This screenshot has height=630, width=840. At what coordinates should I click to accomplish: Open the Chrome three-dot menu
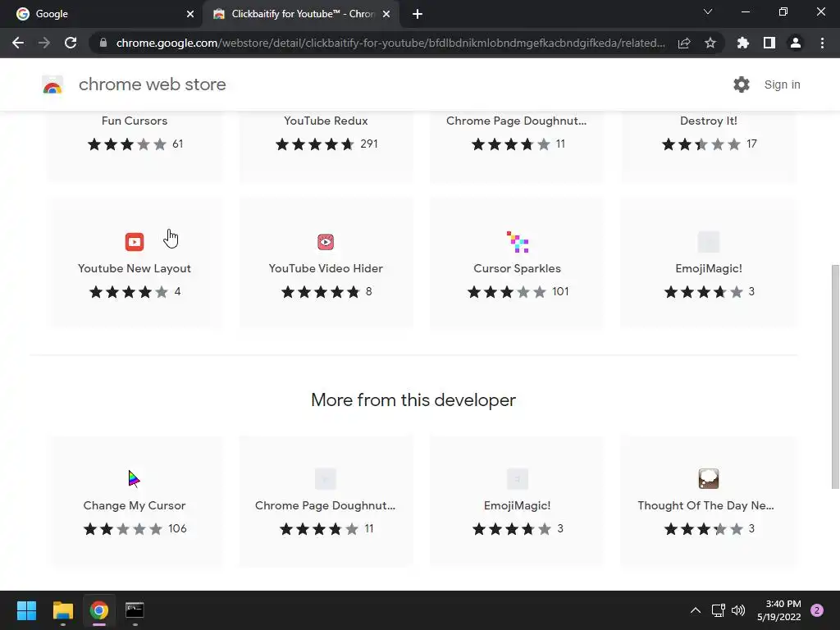(x=822, y=43)
